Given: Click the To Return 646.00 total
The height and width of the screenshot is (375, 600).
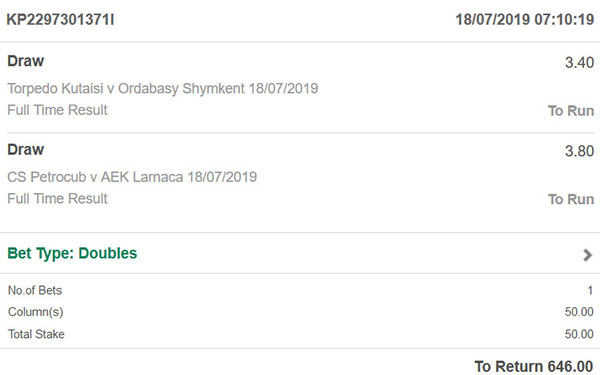Looking at the screenshot, I should 534,366.
